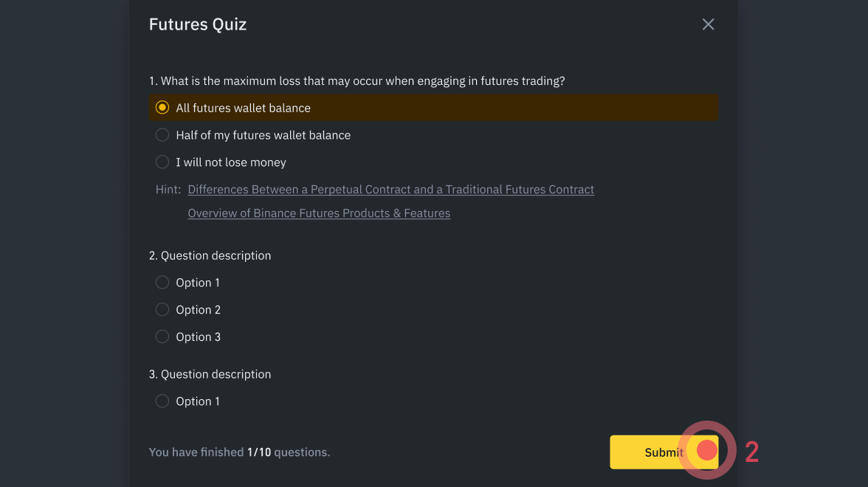Pick Option 3 under question 2
The height and width of the screenshot is (487, 868).
point(162,337)
